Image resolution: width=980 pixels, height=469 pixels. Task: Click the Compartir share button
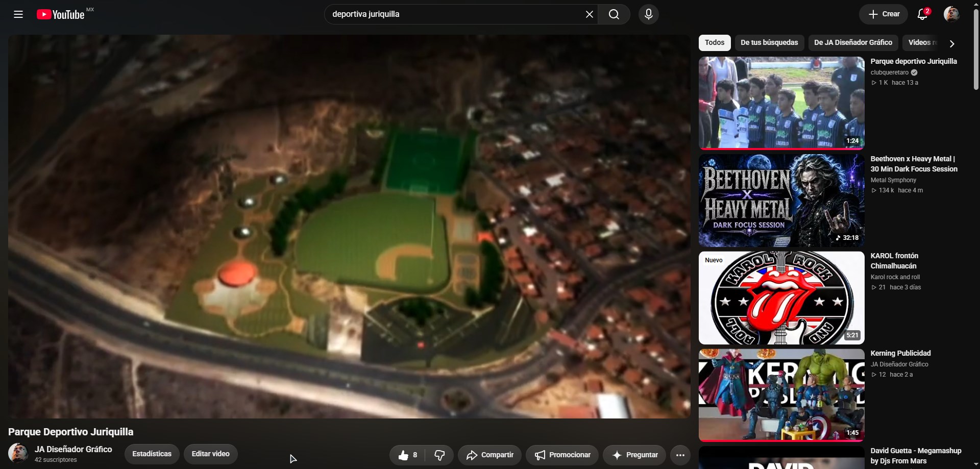coord(489,455)
